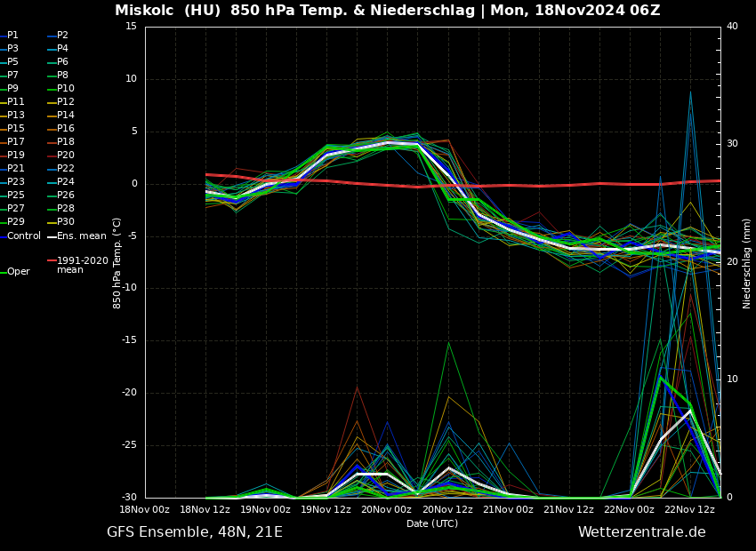Select the Ens. mean legend entry

[x=81, y=236]
